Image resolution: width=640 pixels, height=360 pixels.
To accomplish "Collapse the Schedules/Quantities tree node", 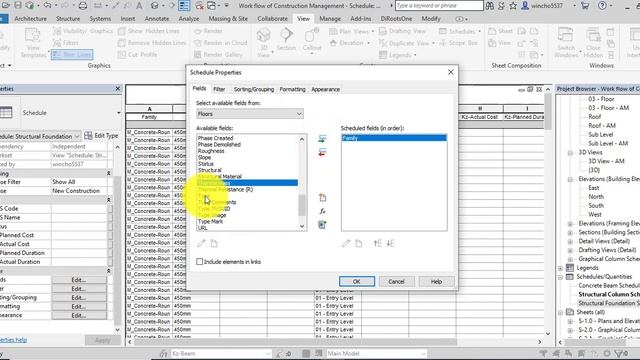I will (x=560, y=277).
